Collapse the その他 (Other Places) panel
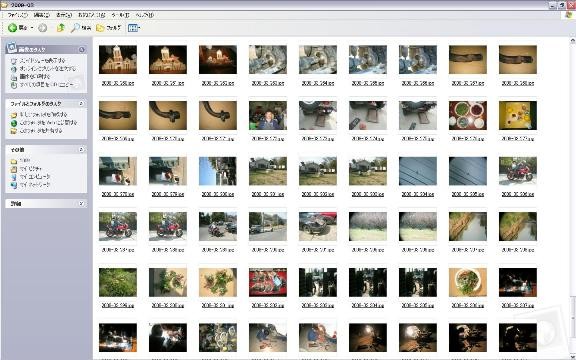This screenshot has width=576, height=360. coord(82,150)
